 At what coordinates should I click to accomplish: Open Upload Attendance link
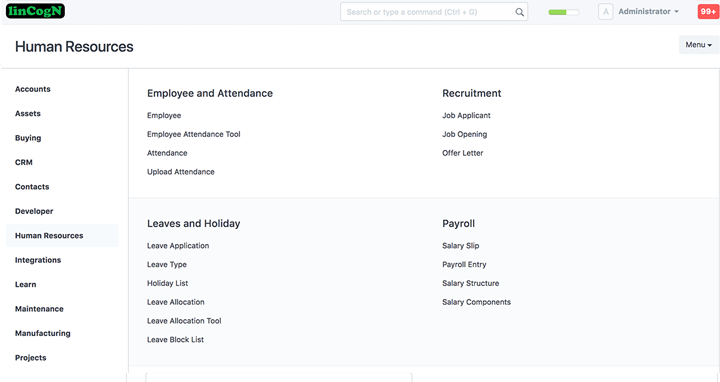180,172
